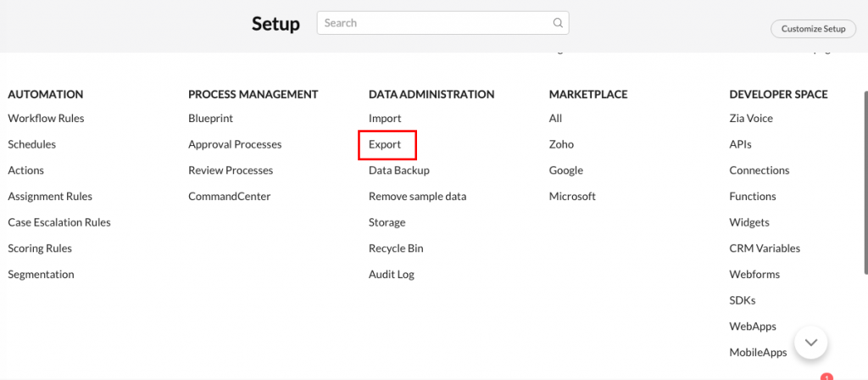Image resolution: width=868 pixels, height=380 pixels.
Task: Open Workflow Rules
Action: tap(46, 119)
